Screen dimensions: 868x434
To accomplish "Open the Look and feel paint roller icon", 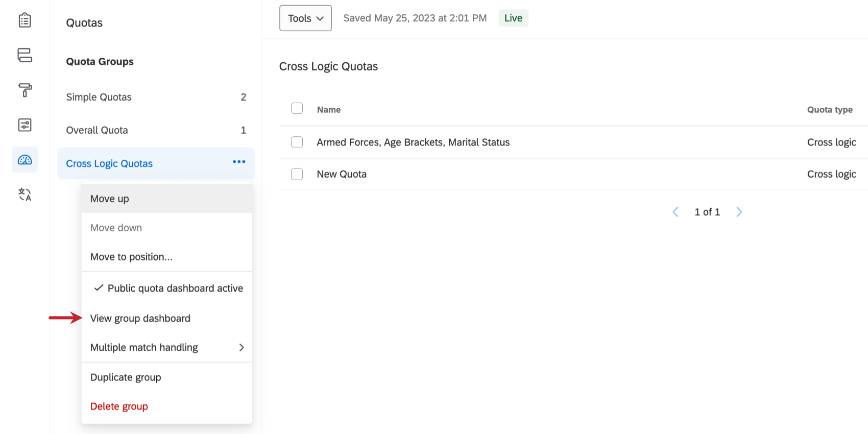I will [25, 90].
